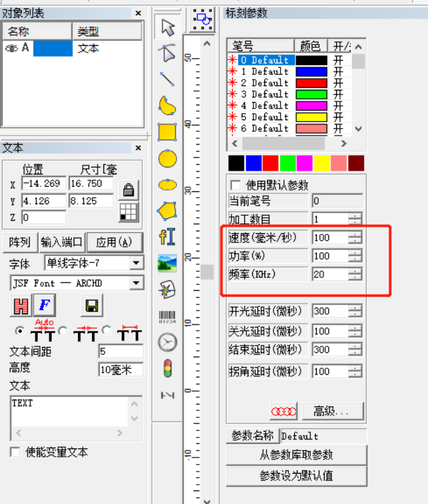The image size is (428, 504).
Task: Click the 输入端口 button
Action: (62, 242)
